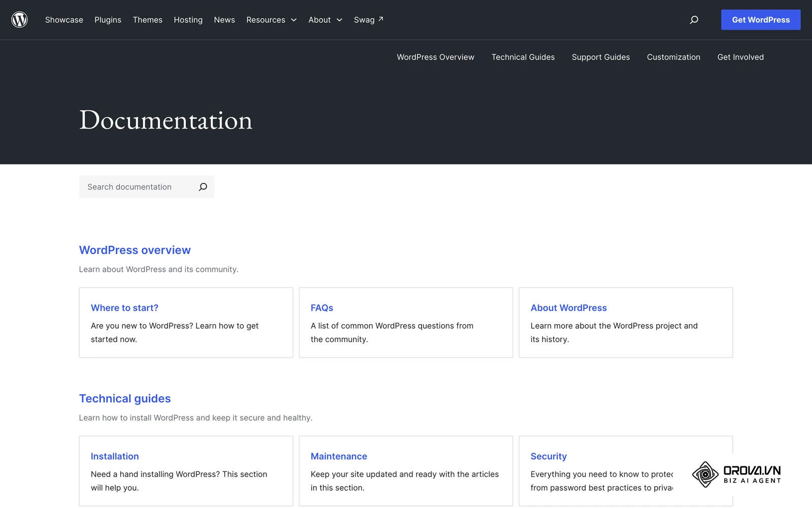Click text 'Learn more about the WordPress project'

[606, 326]
